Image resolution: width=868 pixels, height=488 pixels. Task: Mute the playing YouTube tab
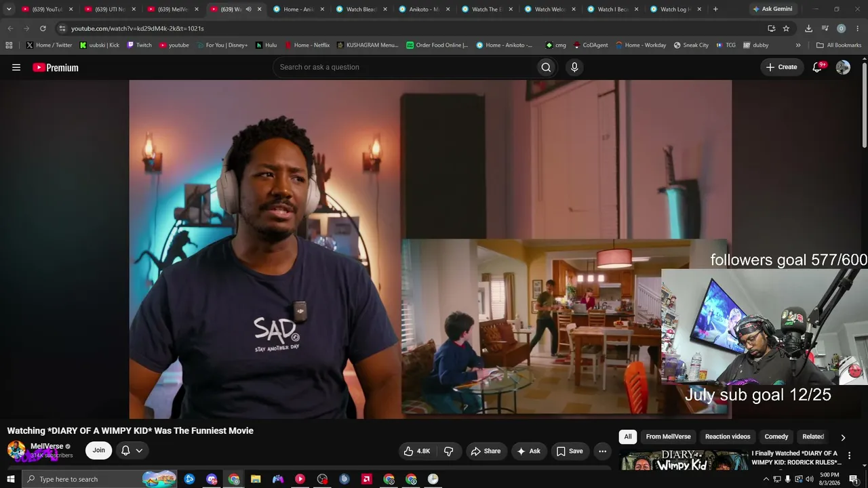tap(248, 9)
